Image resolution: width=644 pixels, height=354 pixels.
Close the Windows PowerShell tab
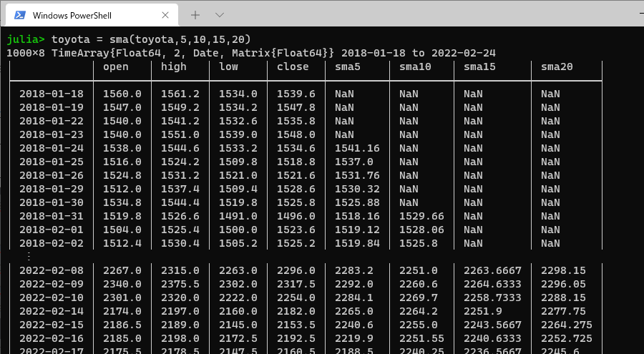[166, 15]
